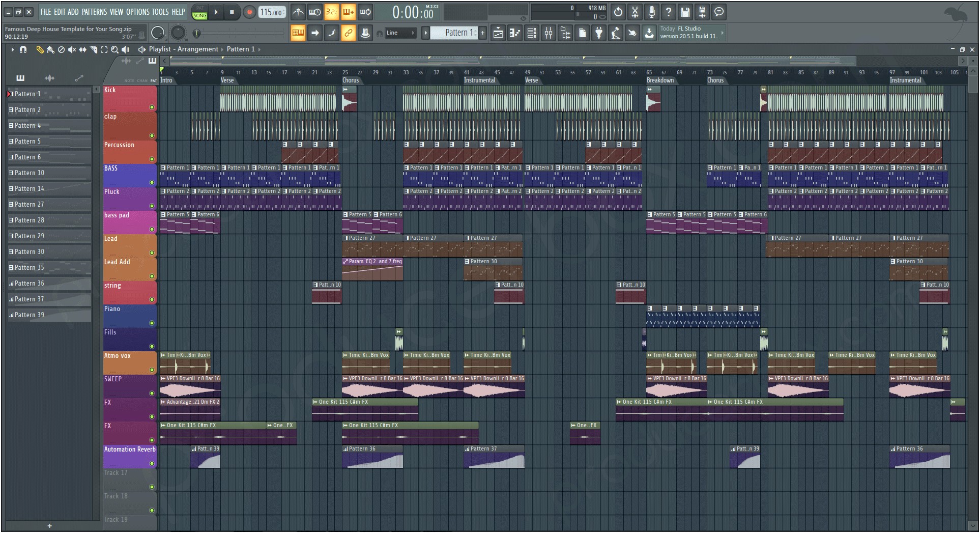The height and width of the screenshot is (533, 980).
Task: Open the Playlist view
Action: [498, 33]
